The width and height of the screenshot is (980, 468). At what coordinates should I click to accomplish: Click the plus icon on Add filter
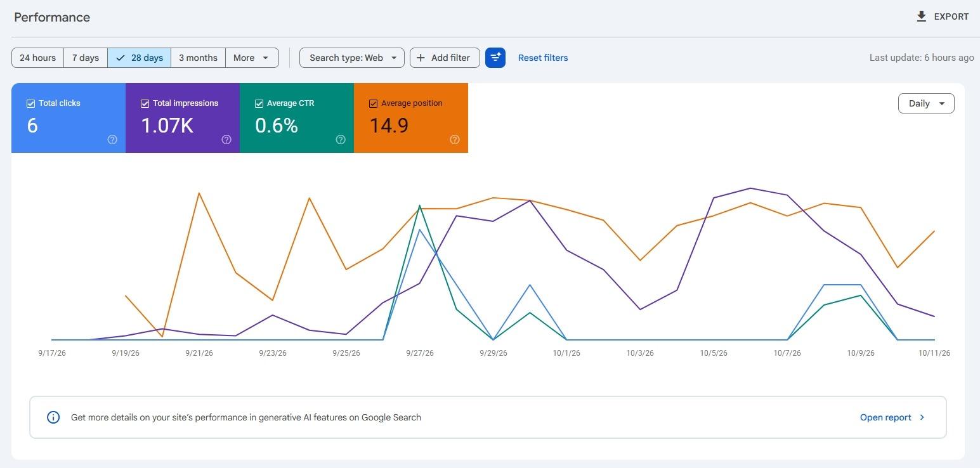pos(421,58)
